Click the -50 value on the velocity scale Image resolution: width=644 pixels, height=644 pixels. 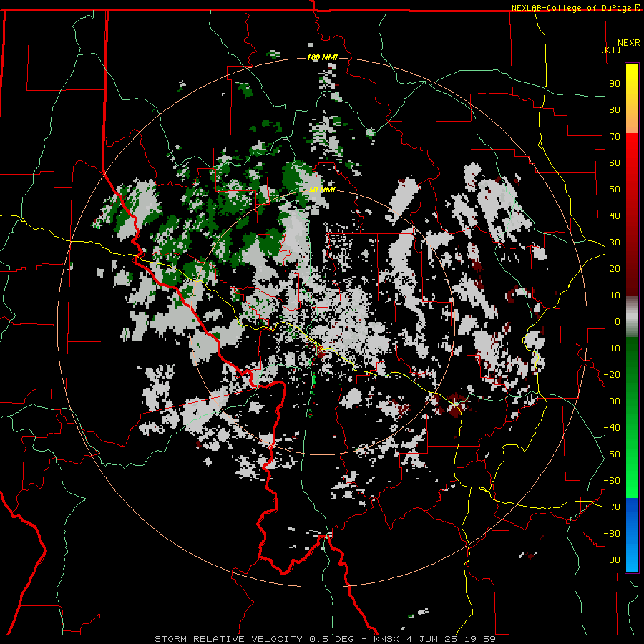pos(612,454)
